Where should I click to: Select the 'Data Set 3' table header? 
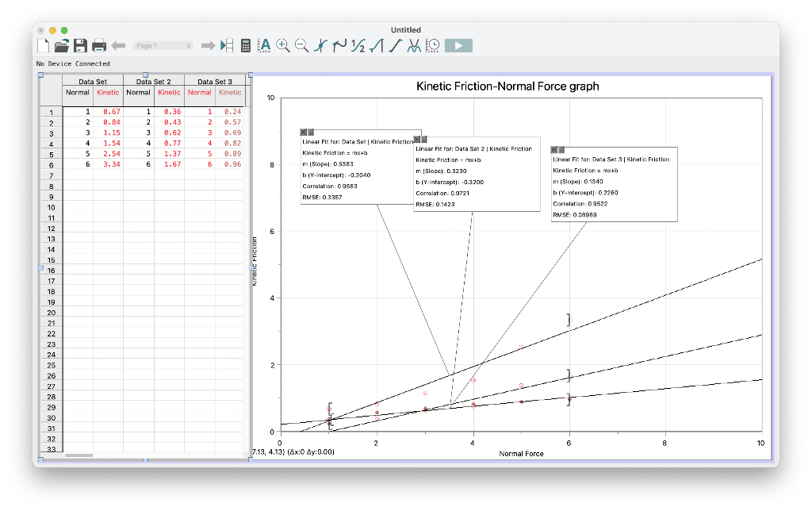pos(214,82)
